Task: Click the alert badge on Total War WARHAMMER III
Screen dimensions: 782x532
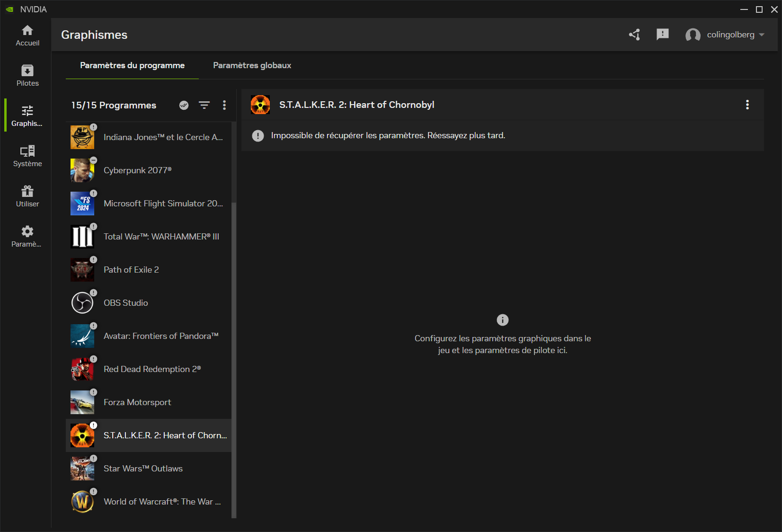Action: [94, 226]
